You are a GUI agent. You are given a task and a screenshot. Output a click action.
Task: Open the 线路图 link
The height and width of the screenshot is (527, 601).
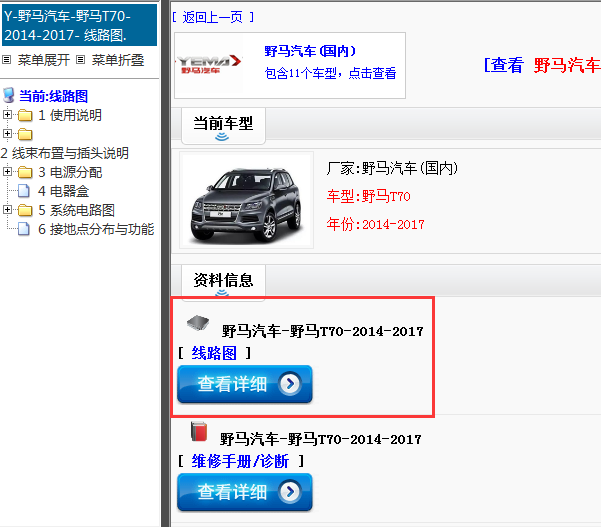click(x=214, y=353)
